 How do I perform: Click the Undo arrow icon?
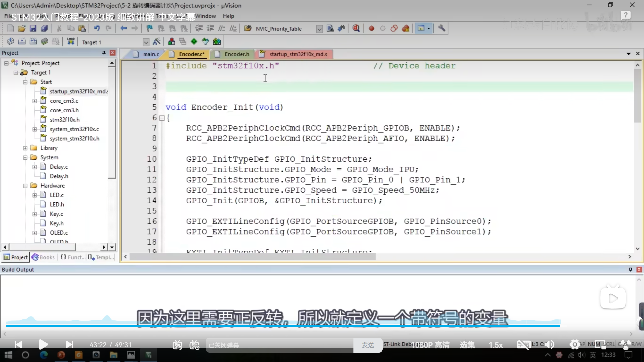pyautogui.click(x=97, y=28)
